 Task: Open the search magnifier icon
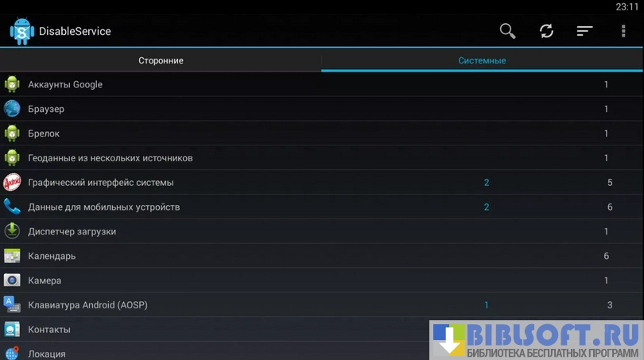pyautogui.click(x=507, y=31)
